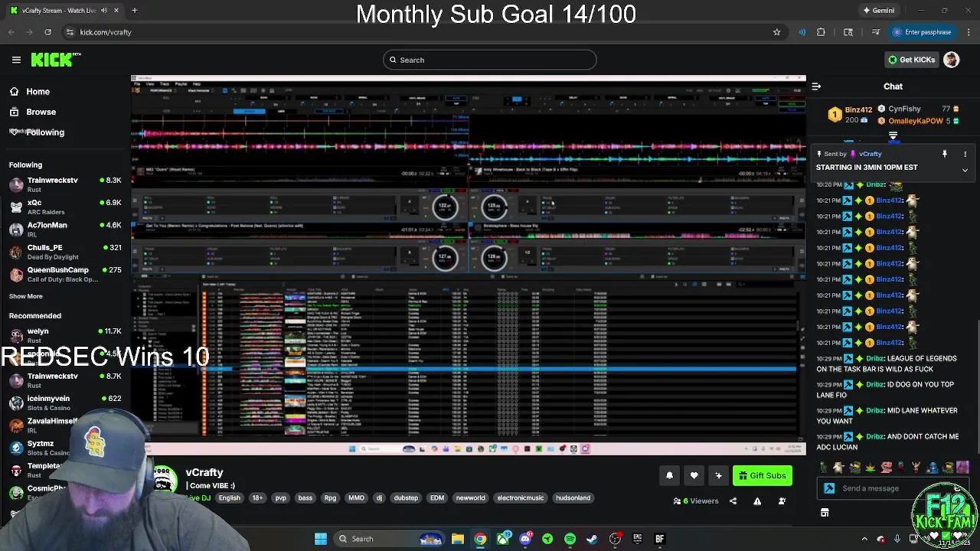Select the electronicmusic tag

pyautogui.click(x=521, y=498)
